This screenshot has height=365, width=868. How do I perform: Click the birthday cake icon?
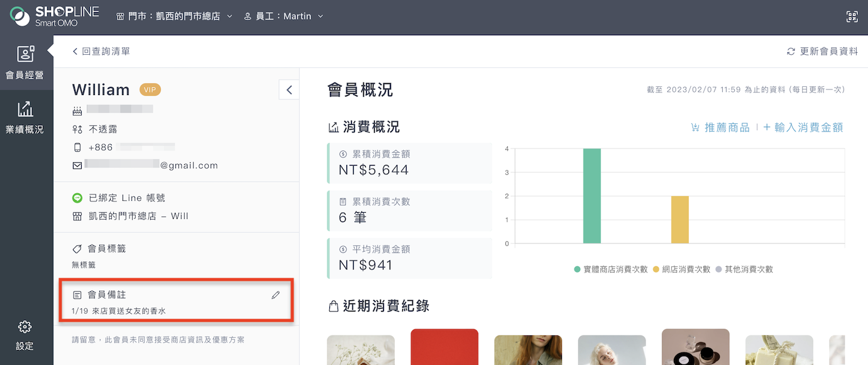(x=77, y=111)
